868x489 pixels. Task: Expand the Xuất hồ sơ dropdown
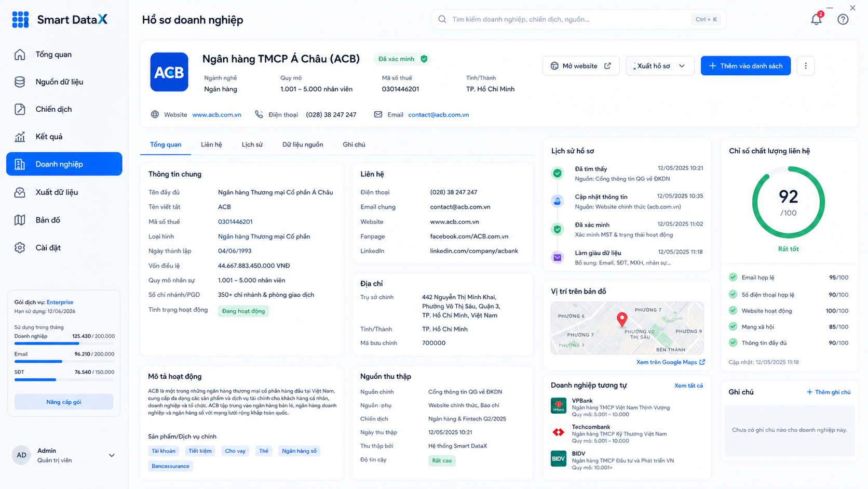click(x=660, y=66)
